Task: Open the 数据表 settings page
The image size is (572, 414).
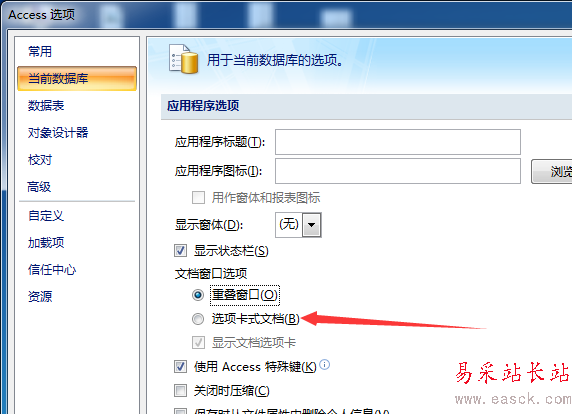Action: click(46, 105)
